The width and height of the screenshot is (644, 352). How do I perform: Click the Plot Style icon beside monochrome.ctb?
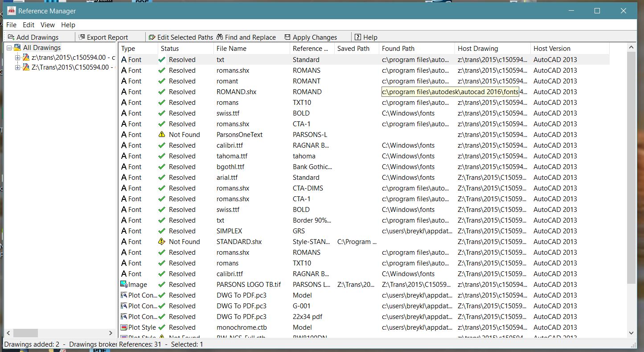(123, 327)
